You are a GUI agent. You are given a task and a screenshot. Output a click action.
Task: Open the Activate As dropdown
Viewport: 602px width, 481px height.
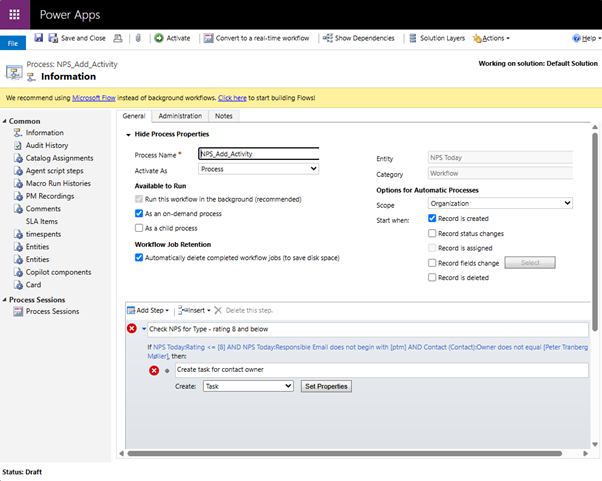(259, 169)
